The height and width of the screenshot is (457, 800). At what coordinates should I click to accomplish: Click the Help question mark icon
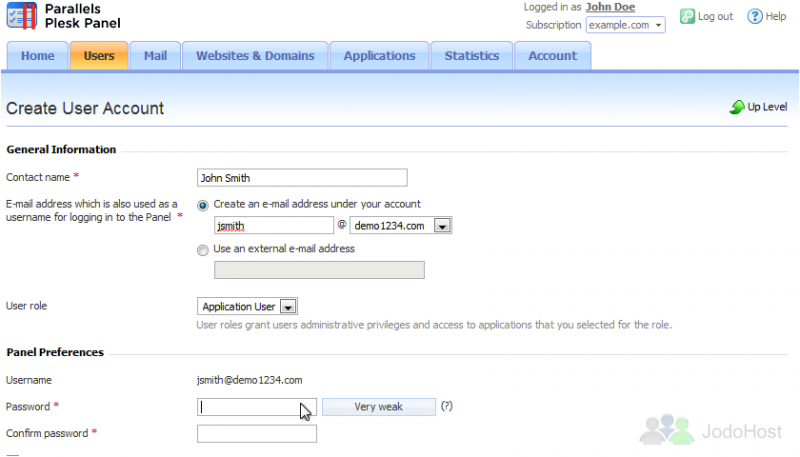click(754, 16)
